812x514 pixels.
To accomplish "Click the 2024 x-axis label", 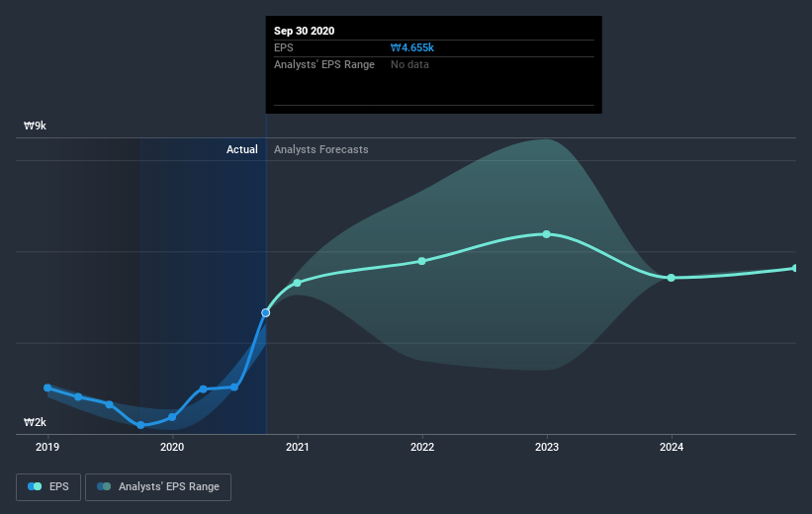I will (672, 447).
